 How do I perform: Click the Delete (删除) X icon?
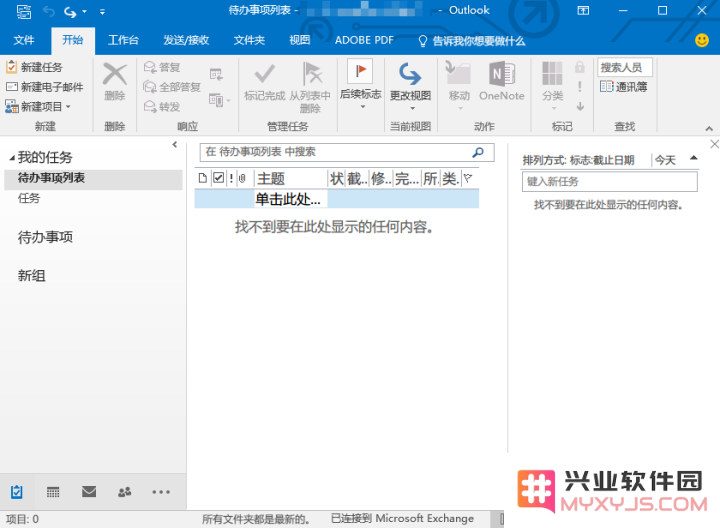pyautogui.click(x=115, y=74)
